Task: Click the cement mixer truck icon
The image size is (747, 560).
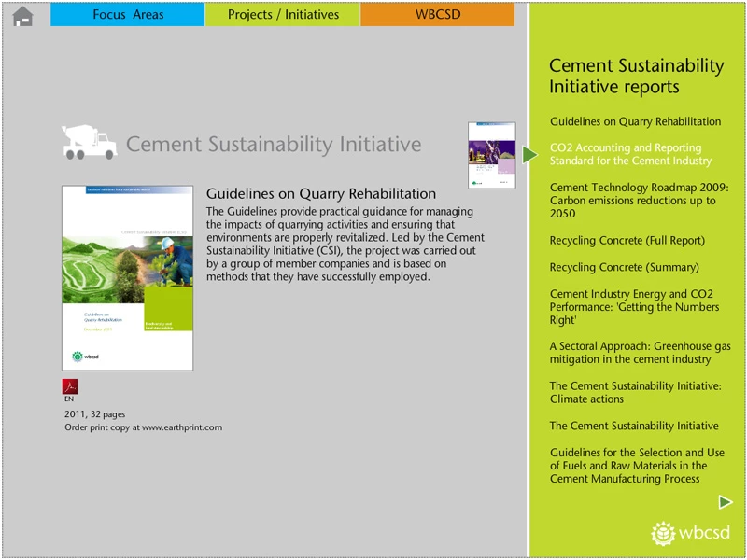Action: pyautogui.click(x=90, y=142)
